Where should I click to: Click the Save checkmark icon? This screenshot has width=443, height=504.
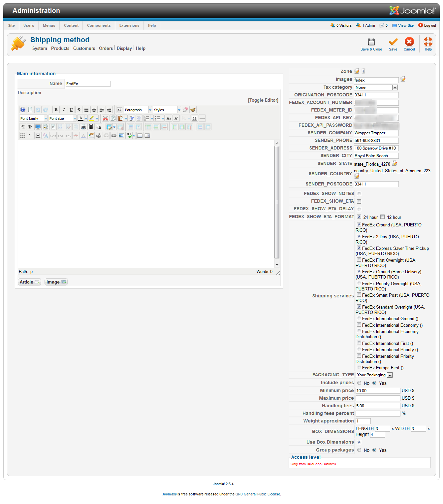tap(393, 42)
